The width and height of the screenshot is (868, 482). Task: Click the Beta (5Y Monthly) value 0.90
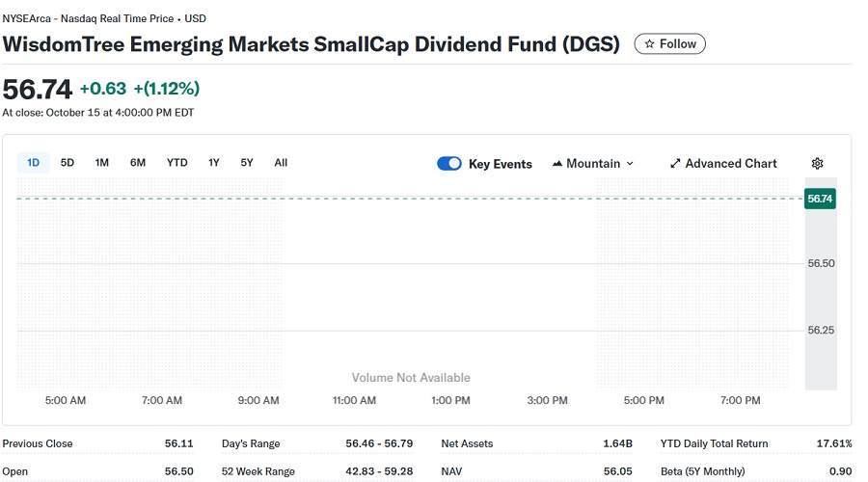pos(840,471)
